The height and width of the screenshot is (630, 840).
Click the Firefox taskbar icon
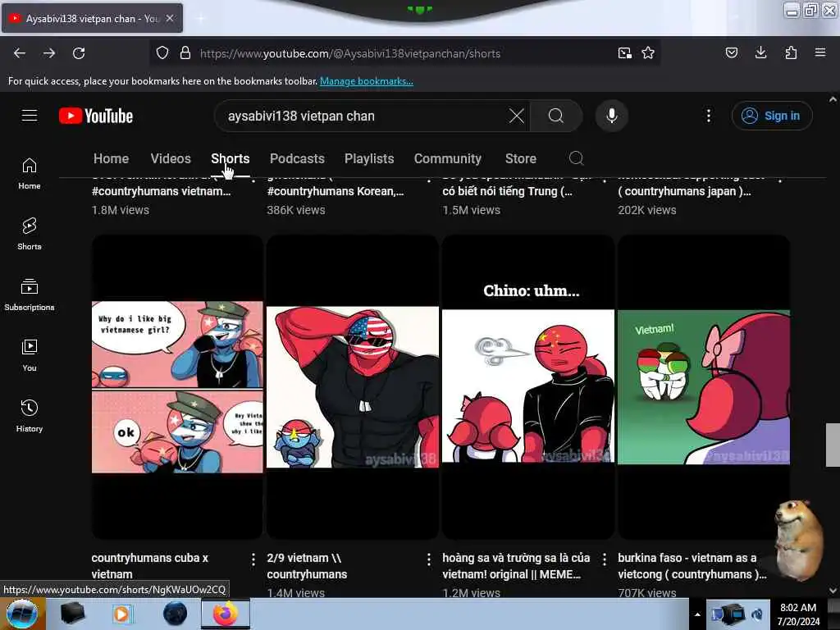click(x=226, y=614)
